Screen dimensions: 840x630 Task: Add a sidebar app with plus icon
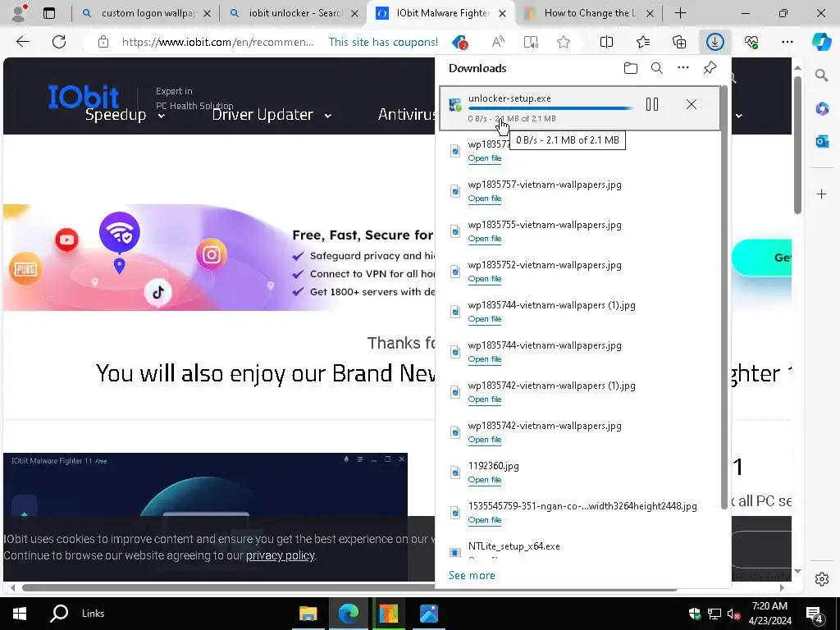(822, 194)
